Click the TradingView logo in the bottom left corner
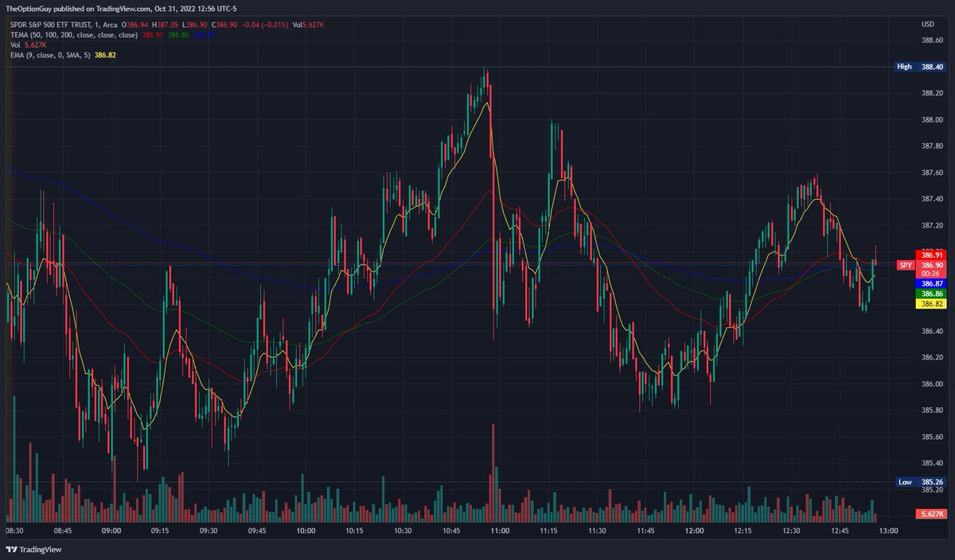This screenshot has width=955, height=560. point(35,550)
